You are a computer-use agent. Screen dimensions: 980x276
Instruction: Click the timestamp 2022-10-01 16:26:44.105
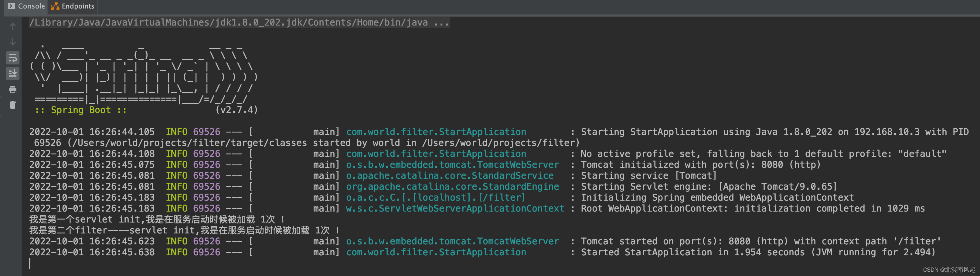click(92, 132)
